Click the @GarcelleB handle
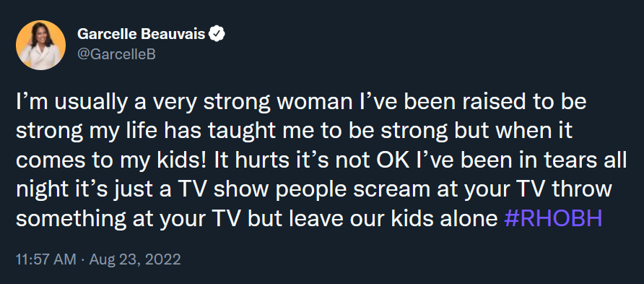The height and width of the screenshot is (284, 644). (116, 55)
